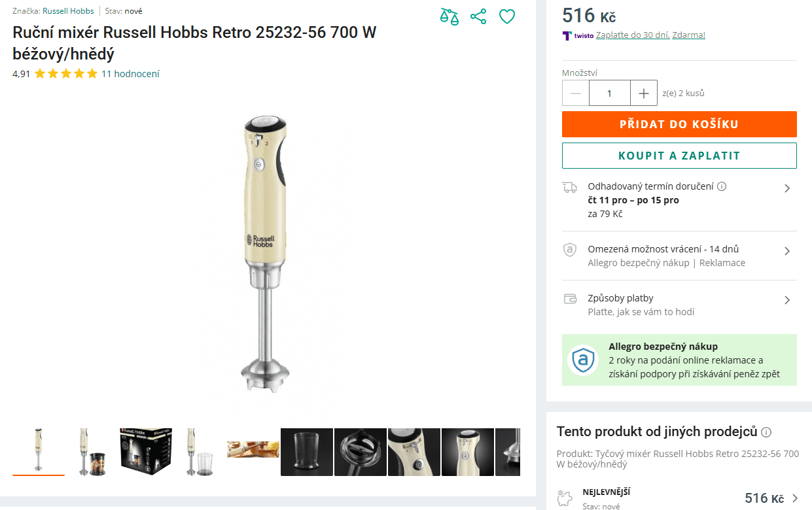Image resolution: width=812 pixels, height=510 pixels.
Task: Click the Allegro safe purchase shield icon
Action: click(x=583, y=360)
